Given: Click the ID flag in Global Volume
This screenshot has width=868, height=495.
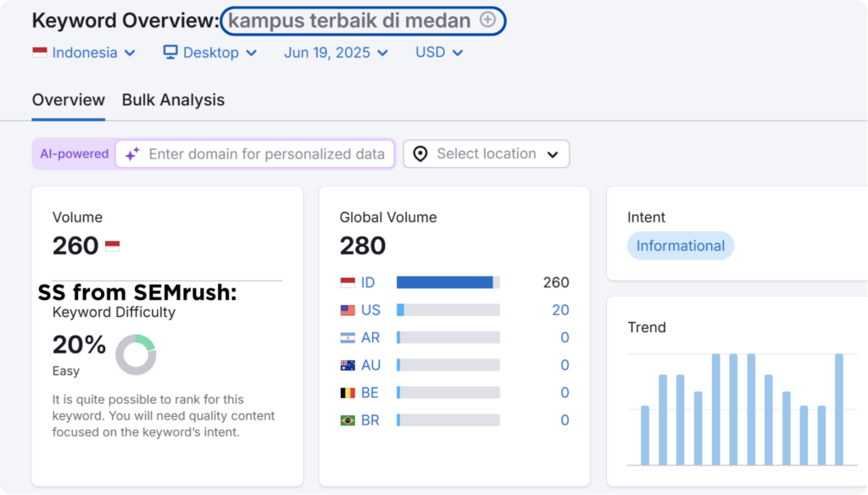Looking at the screenshot, I should [348, 282].
